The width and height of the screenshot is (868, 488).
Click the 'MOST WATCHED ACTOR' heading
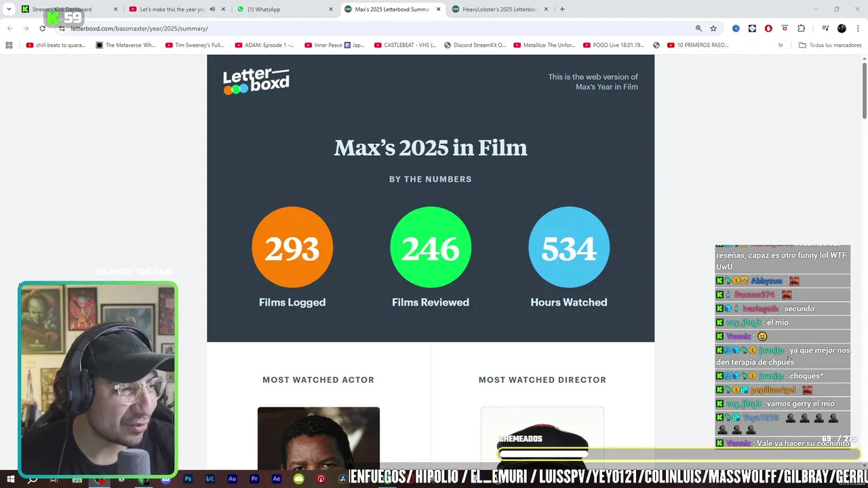tap(318, 380)
